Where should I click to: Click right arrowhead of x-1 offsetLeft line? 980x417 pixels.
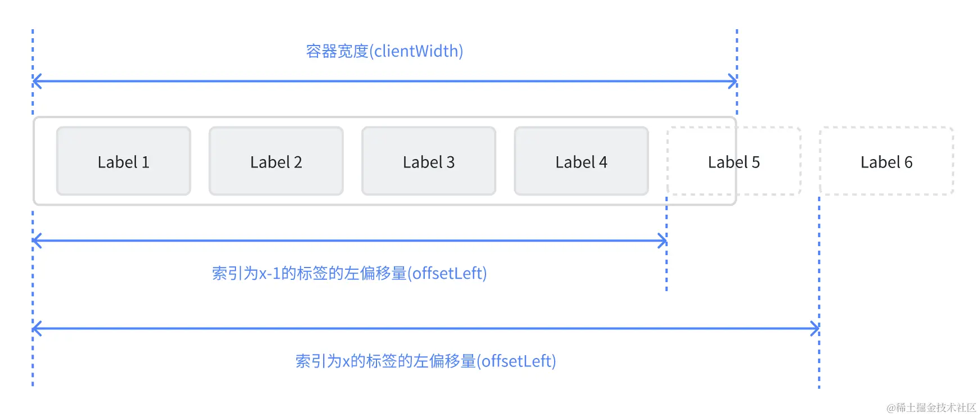[x=663, y=241]
